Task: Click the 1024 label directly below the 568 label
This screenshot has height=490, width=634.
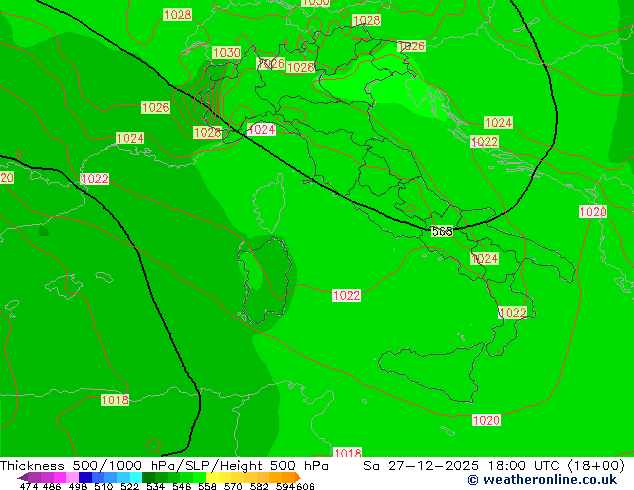Action: coord(484,259)
